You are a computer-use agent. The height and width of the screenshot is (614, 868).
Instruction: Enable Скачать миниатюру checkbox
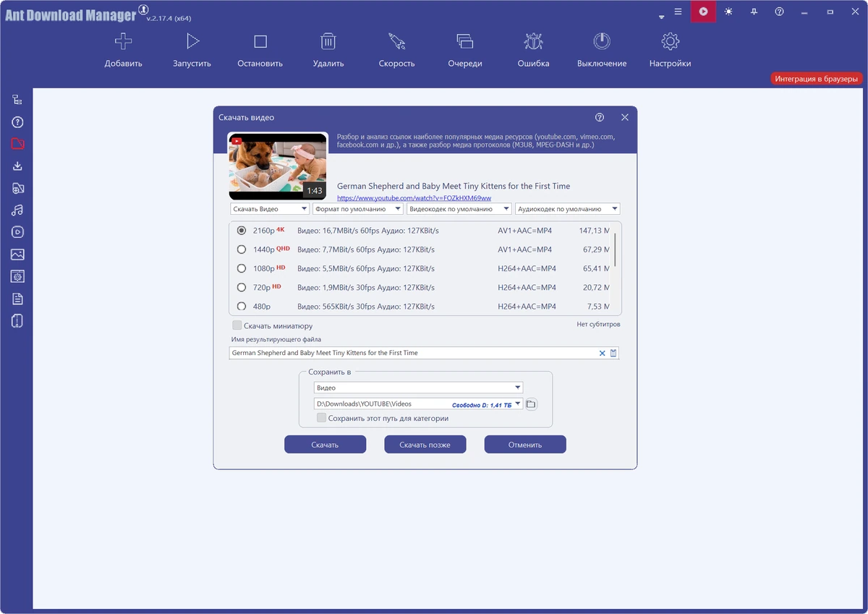237,325
